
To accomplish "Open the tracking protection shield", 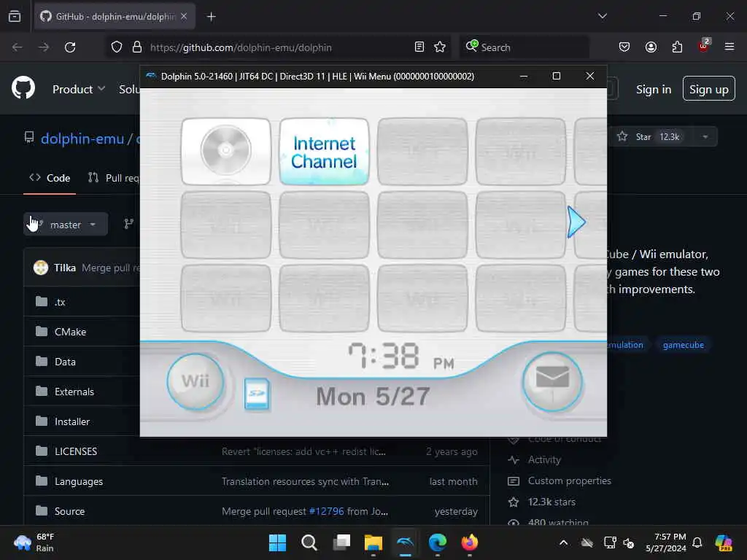I will (117, 47).
